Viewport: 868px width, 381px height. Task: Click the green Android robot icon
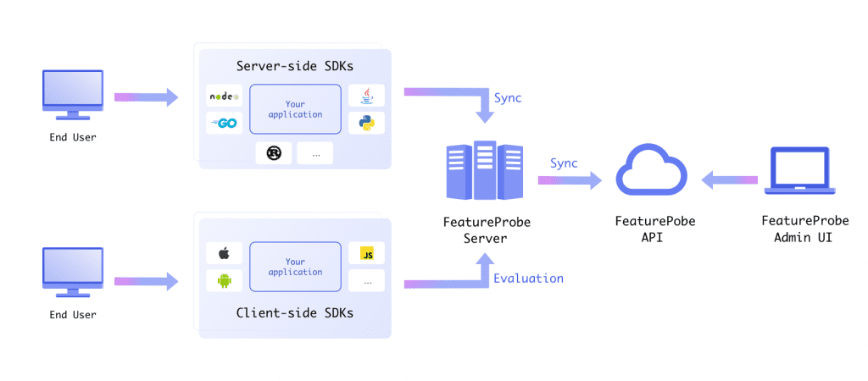click(224, 280)
